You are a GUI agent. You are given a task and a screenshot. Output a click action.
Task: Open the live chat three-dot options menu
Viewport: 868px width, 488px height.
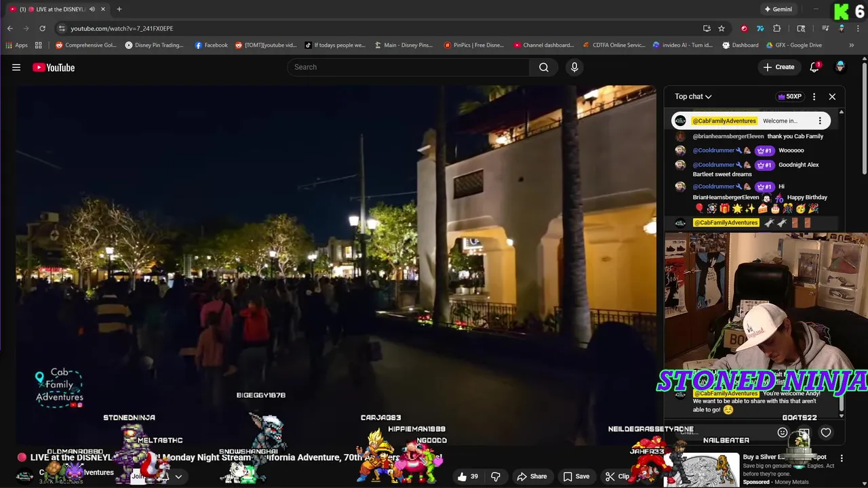(814, 96)
